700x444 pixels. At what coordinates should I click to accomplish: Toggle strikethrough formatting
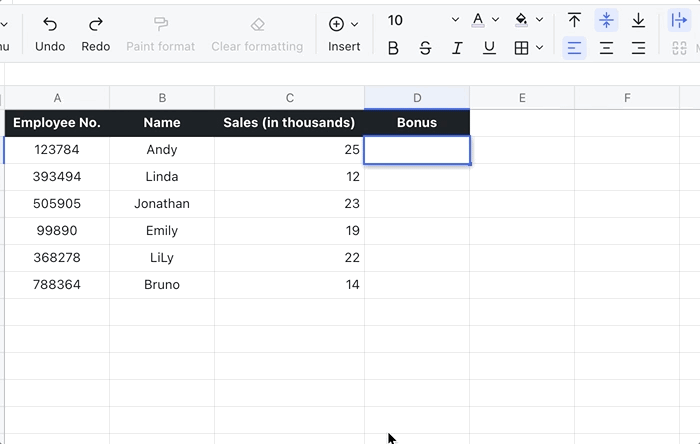[425, 48]
